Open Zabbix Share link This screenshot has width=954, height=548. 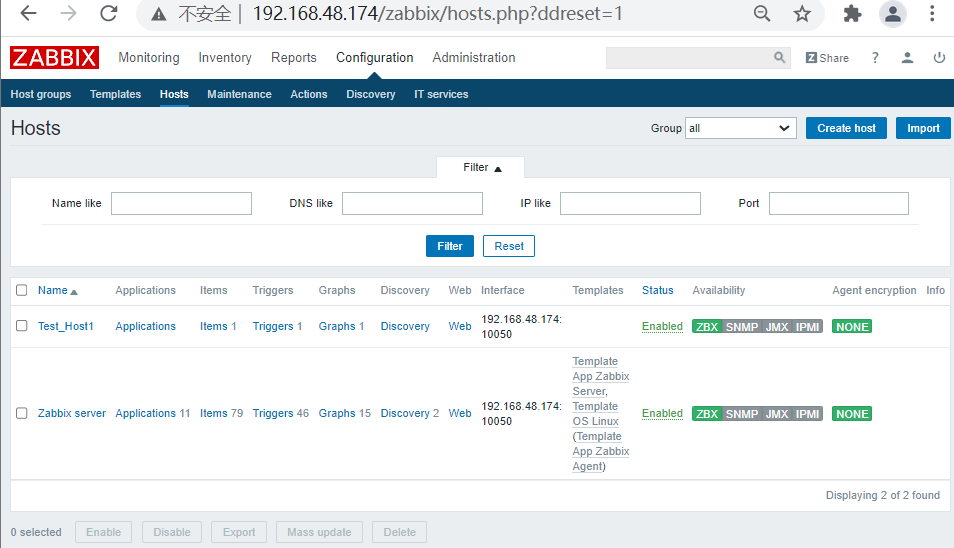827,58
